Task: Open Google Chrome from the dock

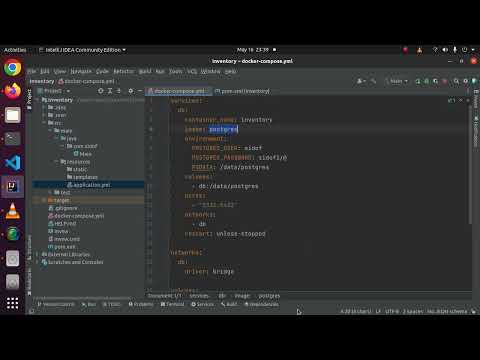Action: tap(12, 68)
